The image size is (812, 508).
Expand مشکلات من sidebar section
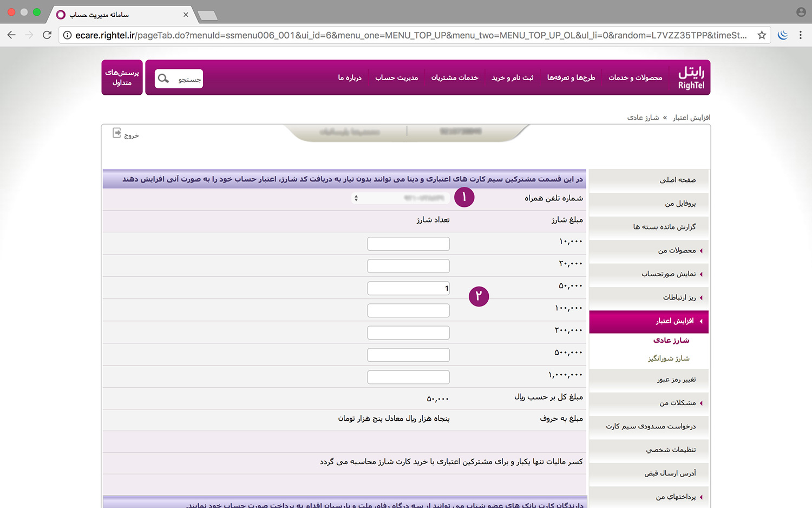pos(677,403)
